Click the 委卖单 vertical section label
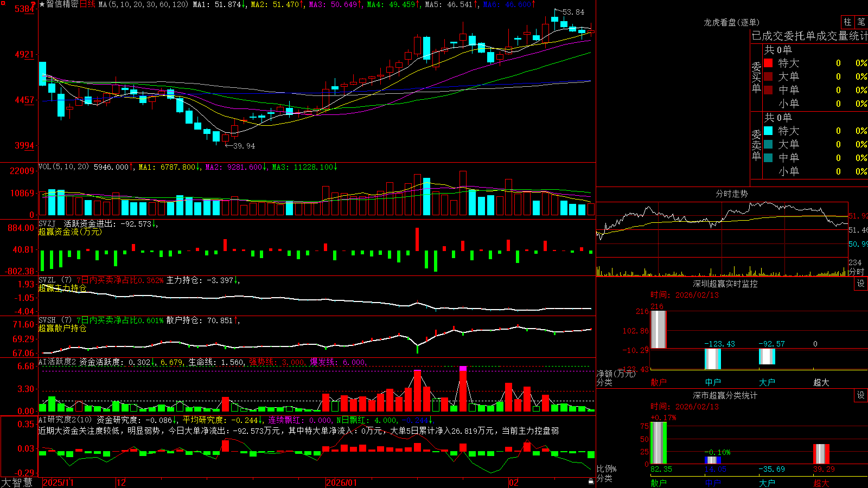 tap(756, 145)
